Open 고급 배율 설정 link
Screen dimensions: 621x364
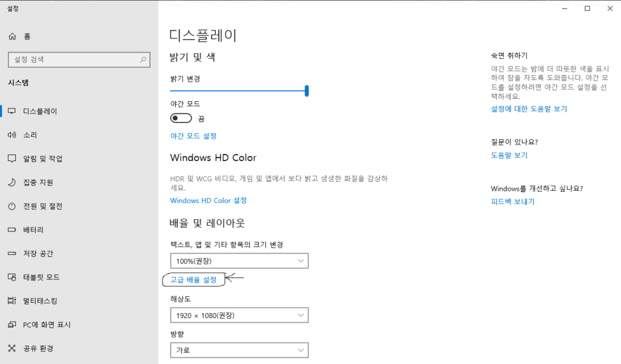click(x=193, y=279)
